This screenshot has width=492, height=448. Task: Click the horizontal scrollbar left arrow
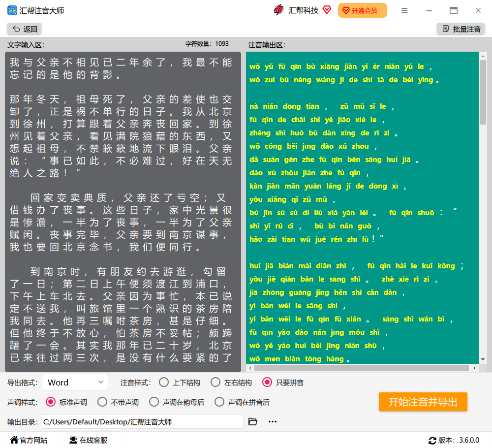pyautogui.click(x=250, y=368)
